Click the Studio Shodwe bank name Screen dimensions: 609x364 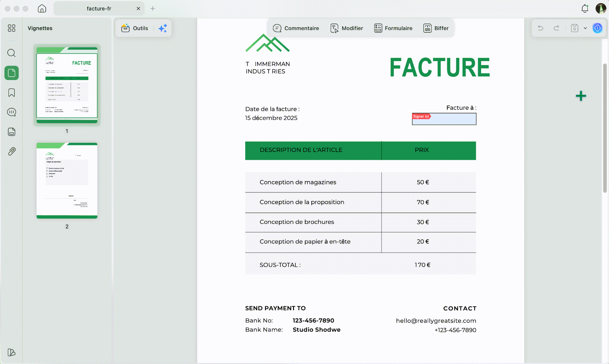[x=317, y=330]
